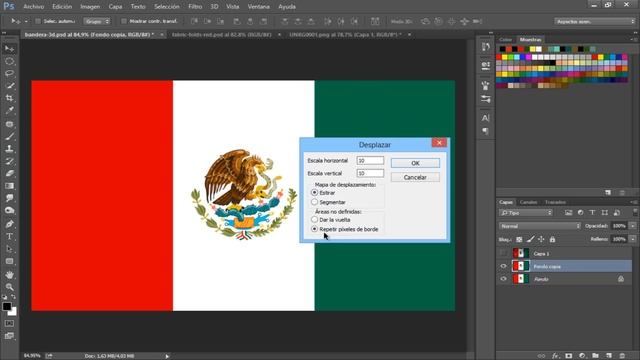This screenshot has width=640, height=360.
Task: Select Dar la vuelta option
Action: pos(314,220)
